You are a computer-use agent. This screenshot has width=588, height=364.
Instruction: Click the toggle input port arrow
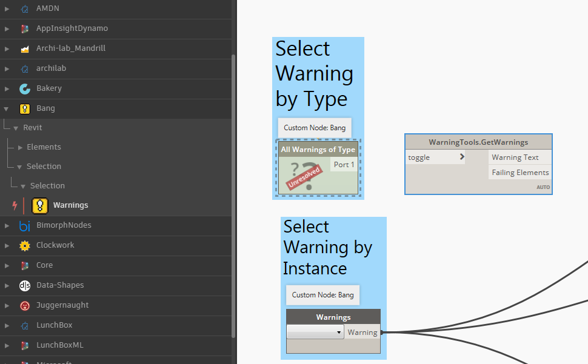(462, 157)
